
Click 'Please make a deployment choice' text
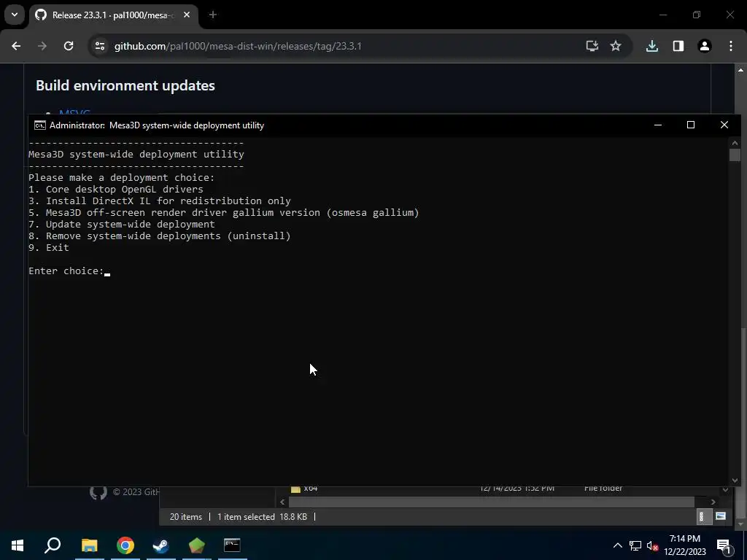pos(122,178)
